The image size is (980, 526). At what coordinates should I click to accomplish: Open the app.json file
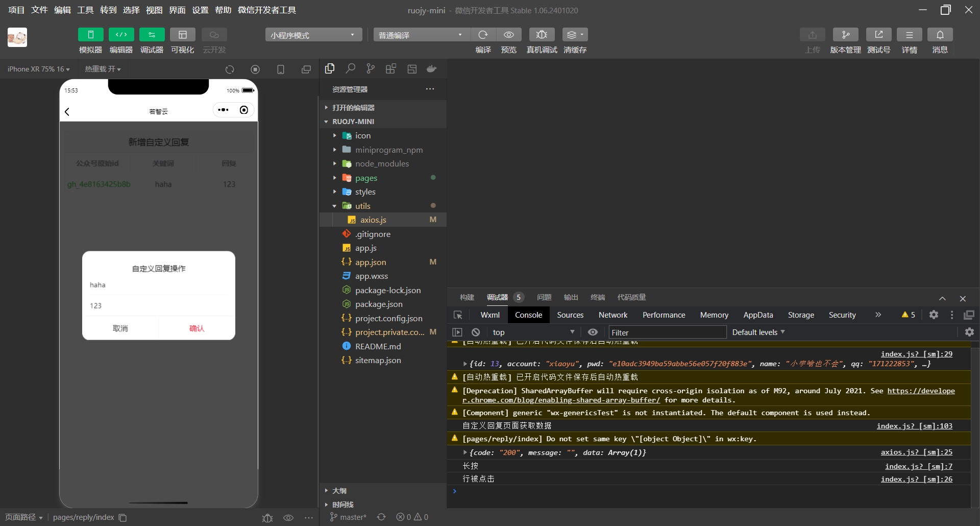click(383, 262)
